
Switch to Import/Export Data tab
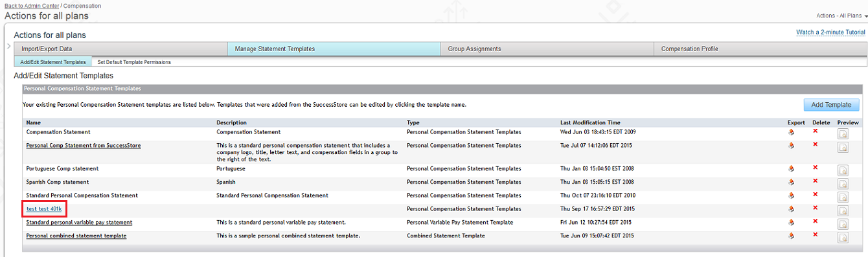[120, 49]
